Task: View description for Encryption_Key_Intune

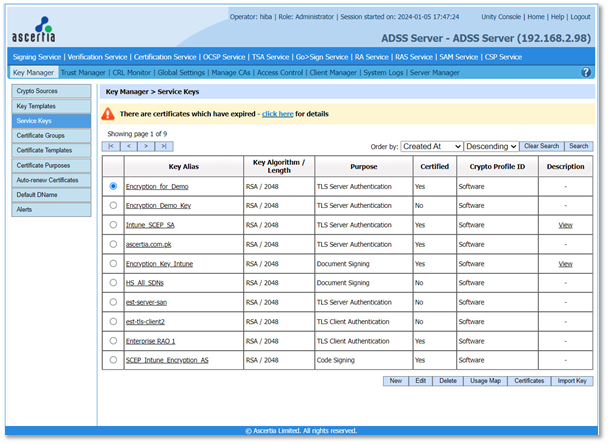Action: coord(565,264)
